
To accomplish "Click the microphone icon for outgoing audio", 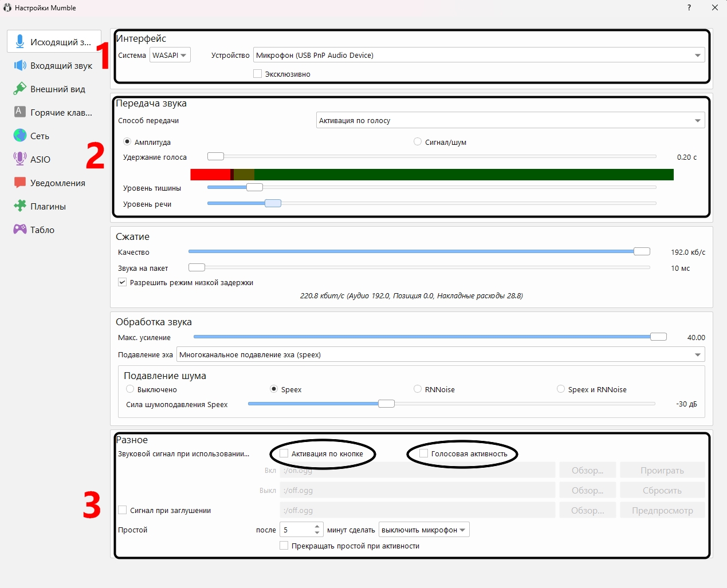I will click(20, 42).
